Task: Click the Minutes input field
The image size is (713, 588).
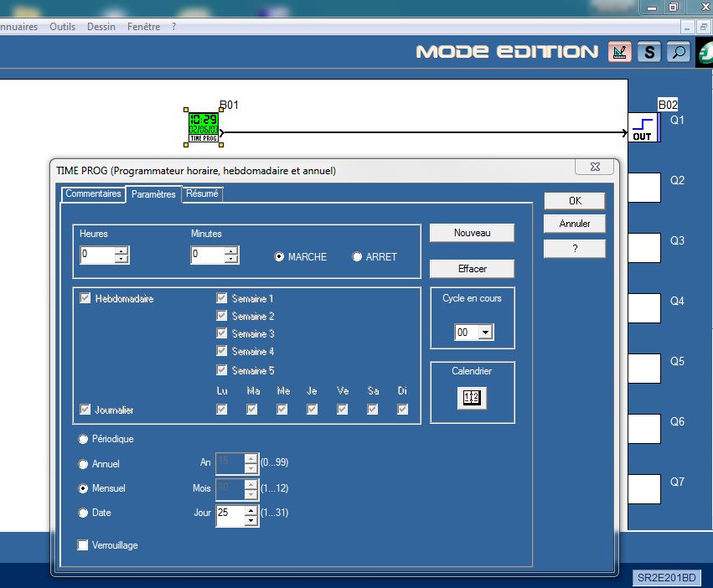Action: click(x=208, y=255)
